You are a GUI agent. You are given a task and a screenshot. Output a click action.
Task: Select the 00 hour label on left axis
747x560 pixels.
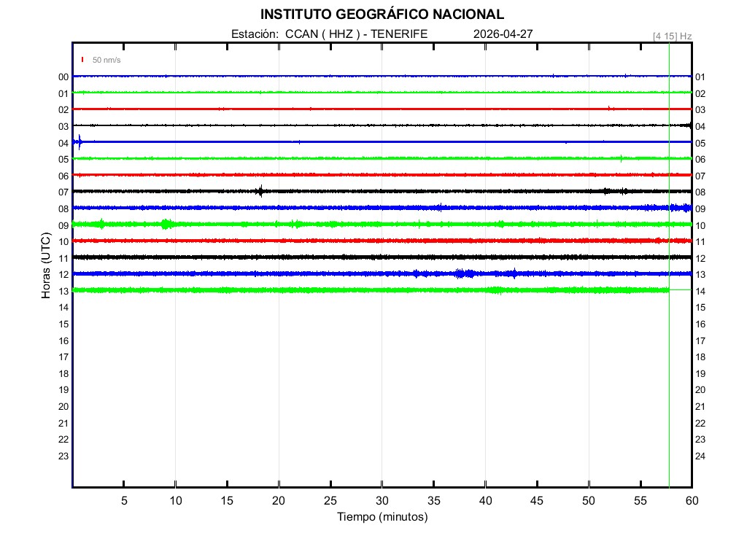(63, 77)
